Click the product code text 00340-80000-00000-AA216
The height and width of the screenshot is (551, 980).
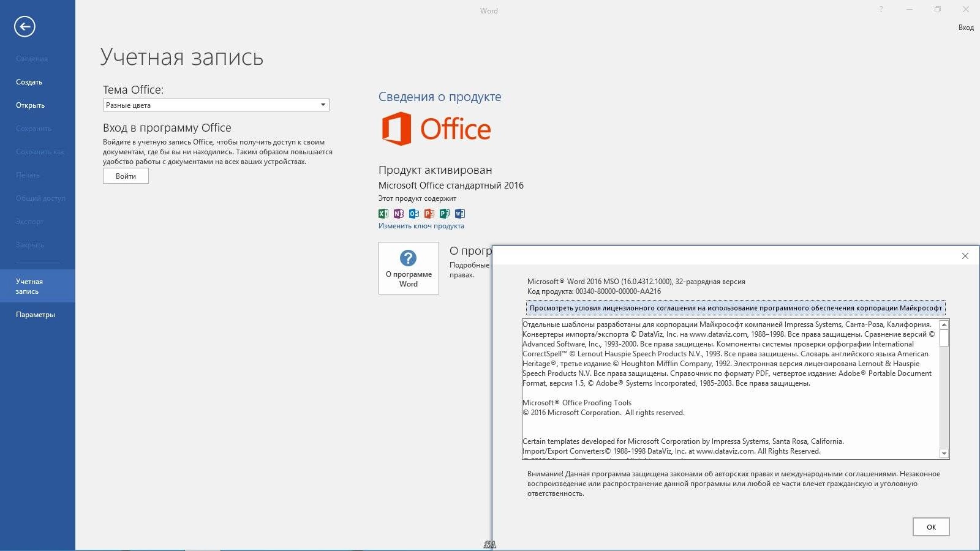coord(618,291)
